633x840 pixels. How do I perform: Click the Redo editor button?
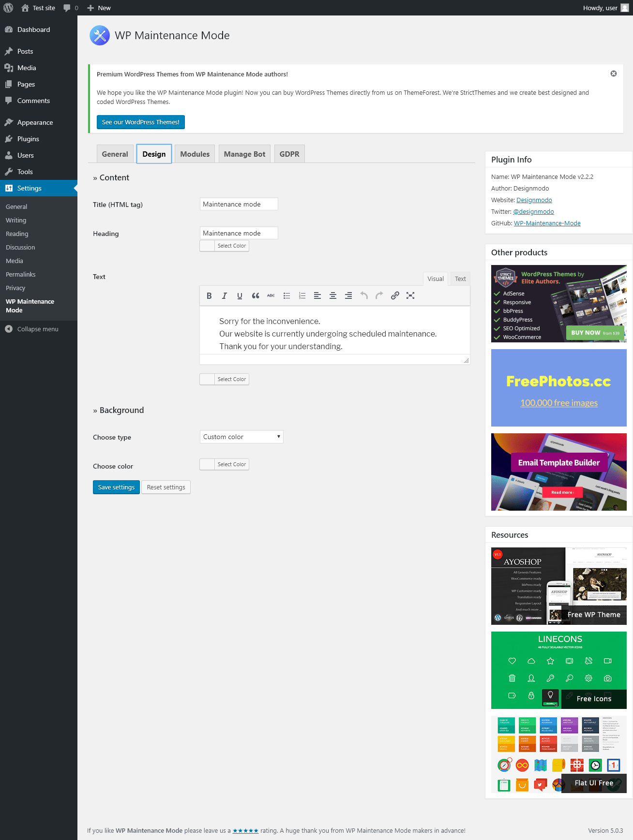pyautogui.click(x=379, y=295)
